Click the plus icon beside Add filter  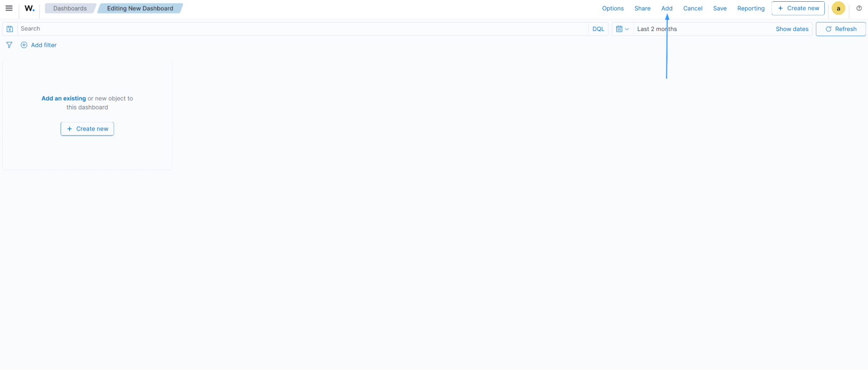[24, 45]
